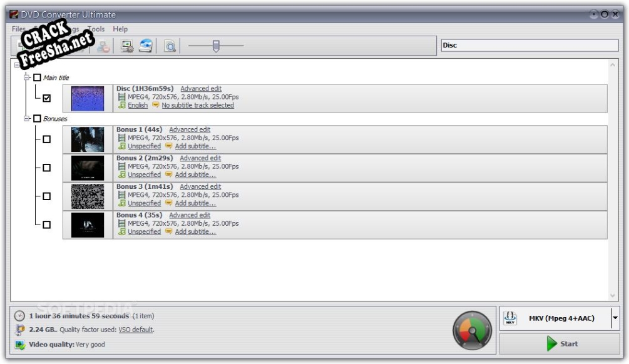The image size is (629, 364).
Task: Click the settings monitor-with-gear toolbar icon
Action: tap(127, 46)
